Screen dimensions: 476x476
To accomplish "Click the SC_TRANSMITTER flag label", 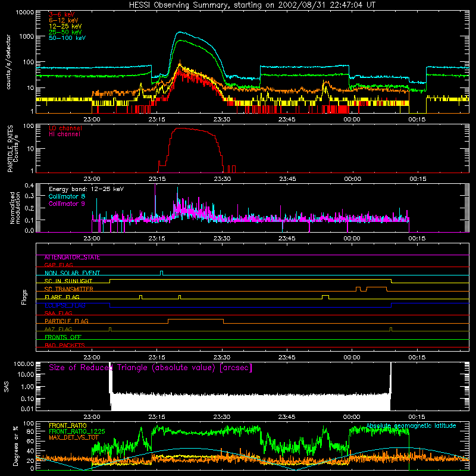I will [x=68, y=289].
